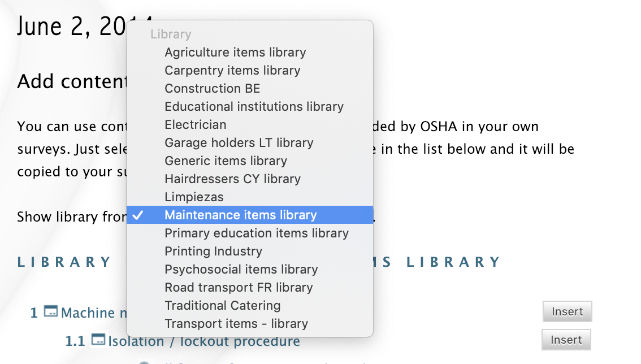Click the module icon beside Machine
The height and width of the screenshot is (364, 641).
(x=51, y=311)
